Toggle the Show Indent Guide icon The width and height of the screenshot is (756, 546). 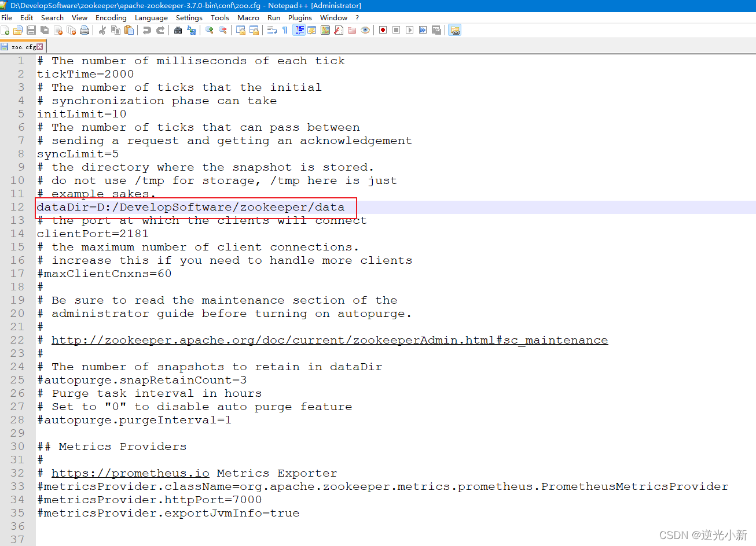coord(299,30)
